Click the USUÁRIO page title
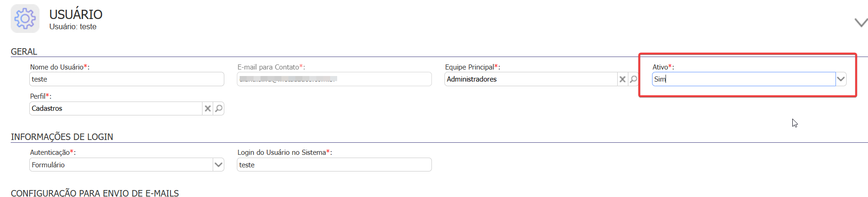 point(76,14)
